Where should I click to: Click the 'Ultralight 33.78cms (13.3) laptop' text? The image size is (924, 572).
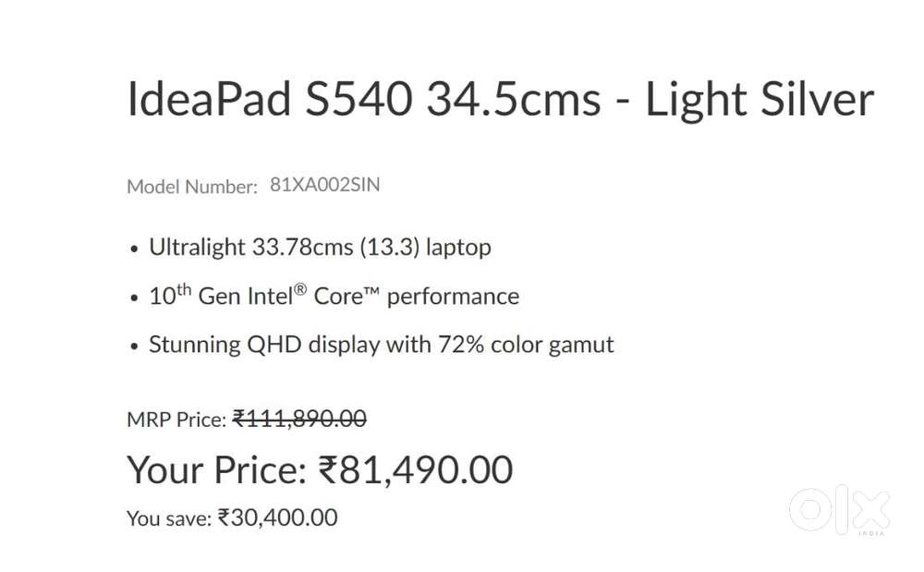click(x=320, y=248)
